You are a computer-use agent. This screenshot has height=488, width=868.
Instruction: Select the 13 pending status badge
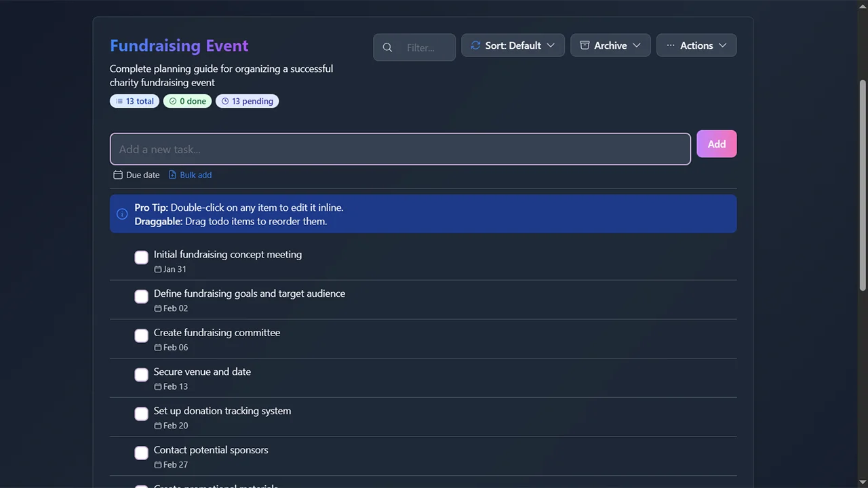247,101
